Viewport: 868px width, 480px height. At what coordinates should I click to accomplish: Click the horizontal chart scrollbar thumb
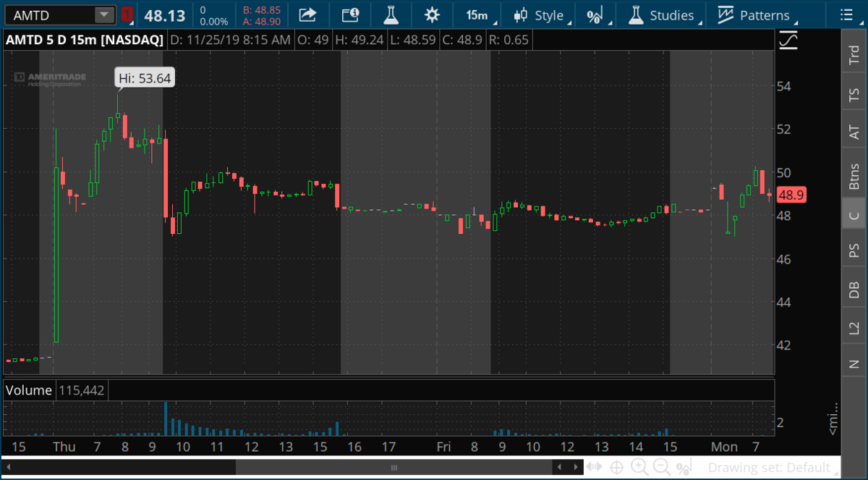click(x=394, y=467)
